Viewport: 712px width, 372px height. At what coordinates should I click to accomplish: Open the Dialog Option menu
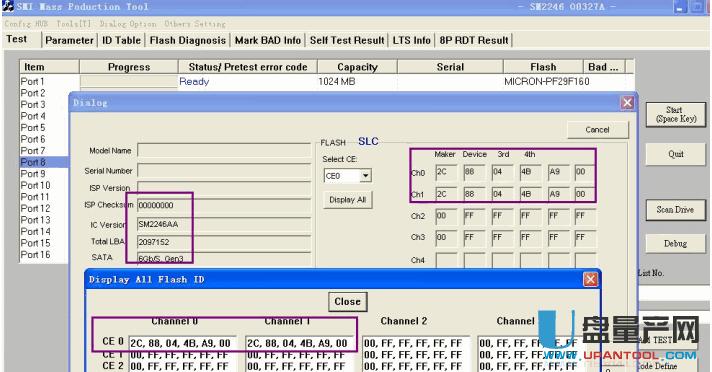[128, 24]
